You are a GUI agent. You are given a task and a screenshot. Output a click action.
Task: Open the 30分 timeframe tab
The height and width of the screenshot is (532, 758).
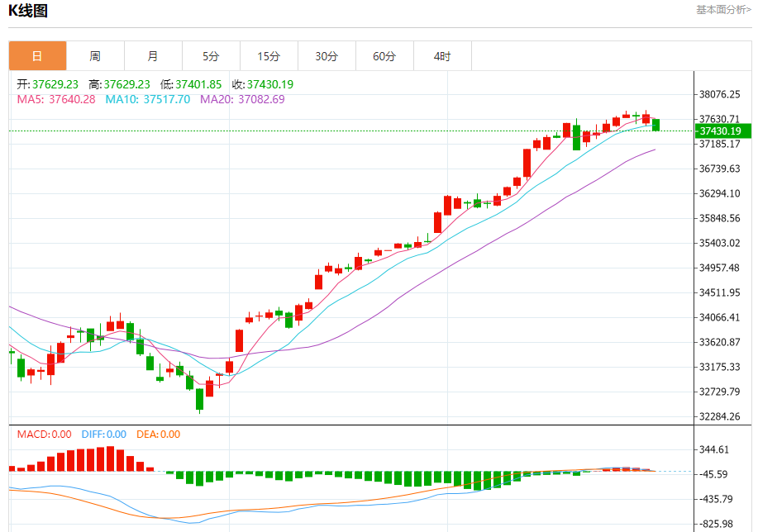[327, 56]
